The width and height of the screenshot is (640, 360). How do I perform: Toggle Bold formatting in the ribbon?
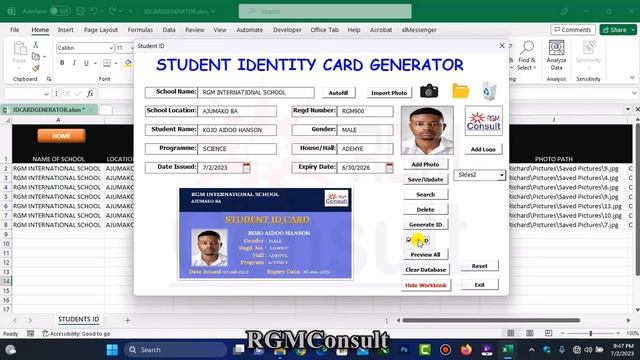click(62, 63)
